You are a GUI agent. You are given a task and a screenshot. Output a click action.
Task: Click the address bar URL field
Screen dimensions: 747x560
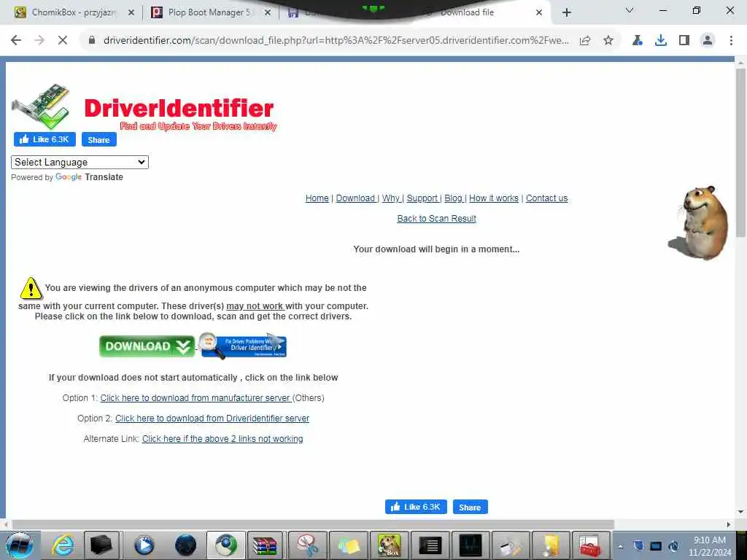336,41
